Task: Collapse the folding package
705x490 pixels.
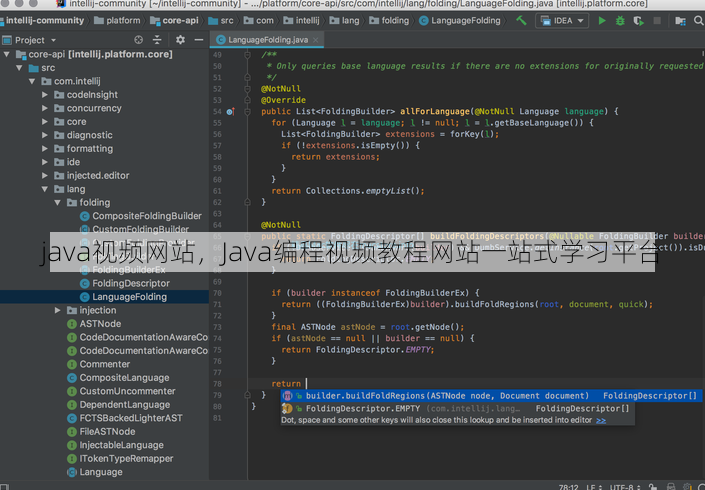Action: (x=57, y=203)
